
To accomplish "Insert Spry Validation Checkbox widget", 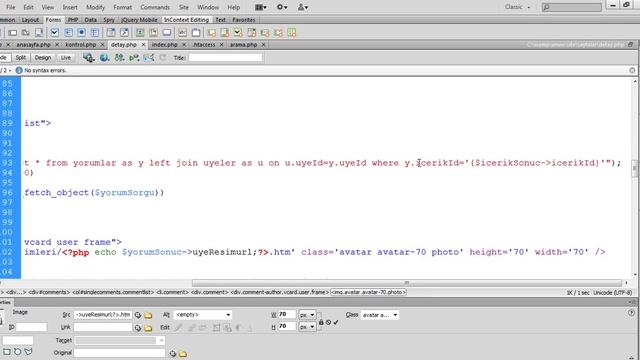I will tap(238, 33).
